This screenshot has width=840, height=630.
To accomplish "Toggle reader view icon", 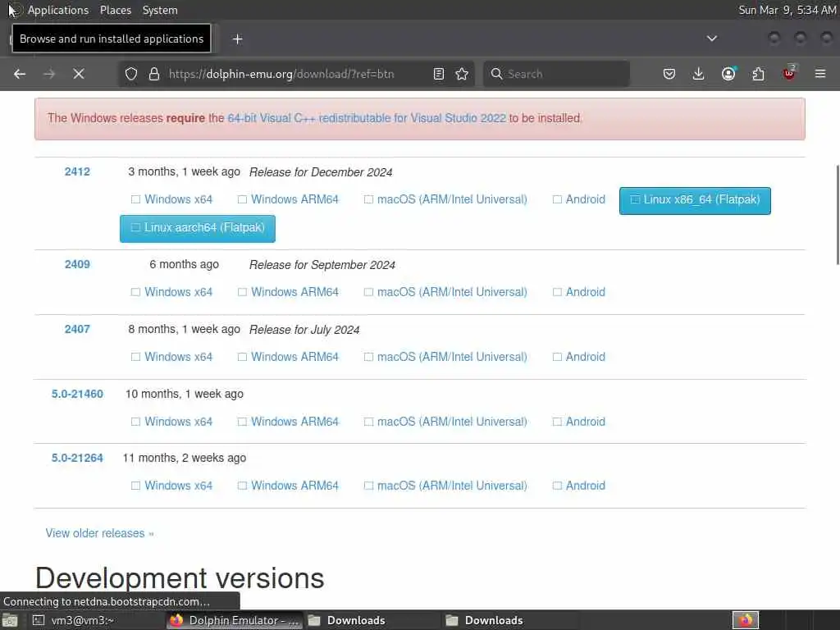I will (439, 74).
